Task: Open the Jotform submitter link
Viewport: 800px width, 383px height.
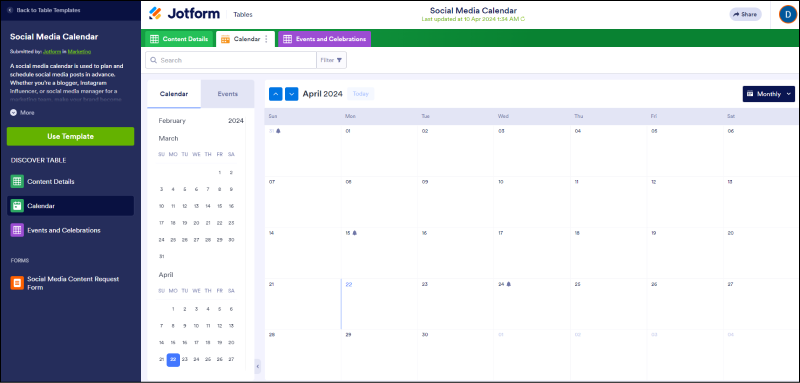Action: [52, 52]
